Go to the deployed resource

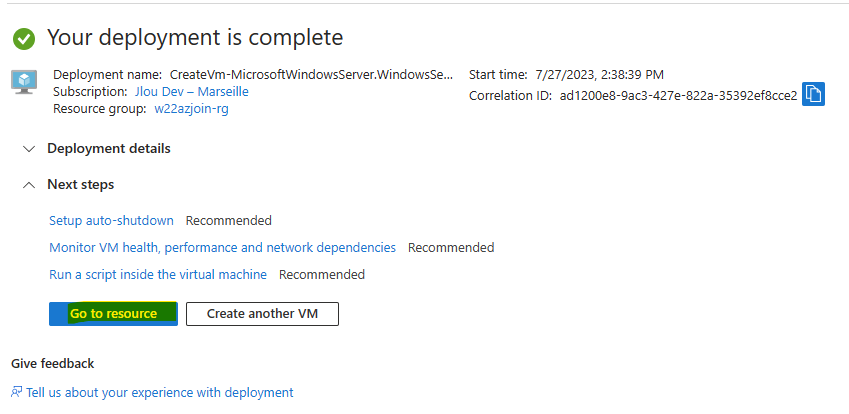pyautogui.click(x=113, y=314)
